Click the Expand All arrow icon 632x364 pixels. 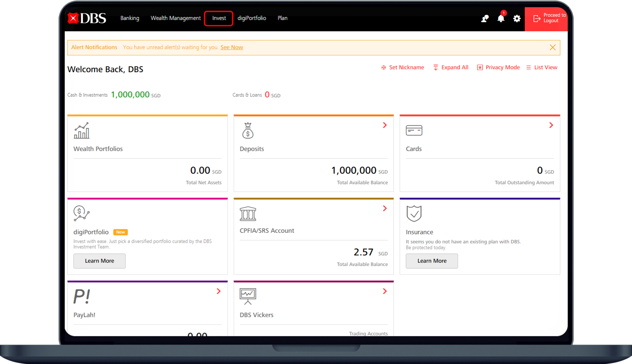point(435,68)
